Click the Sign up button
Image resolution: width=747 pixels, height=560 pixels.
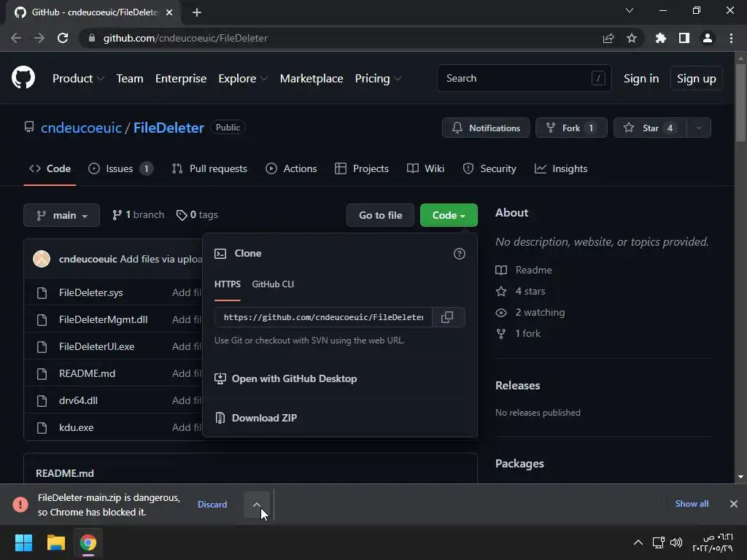(697, 79)
